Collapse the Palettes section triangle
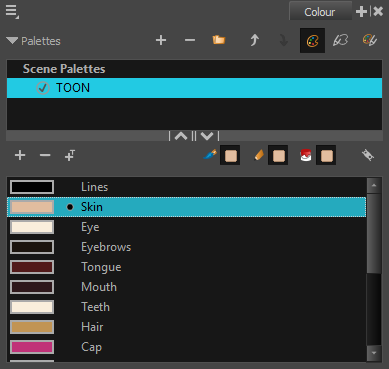389x369 pixels. point(12,41)
